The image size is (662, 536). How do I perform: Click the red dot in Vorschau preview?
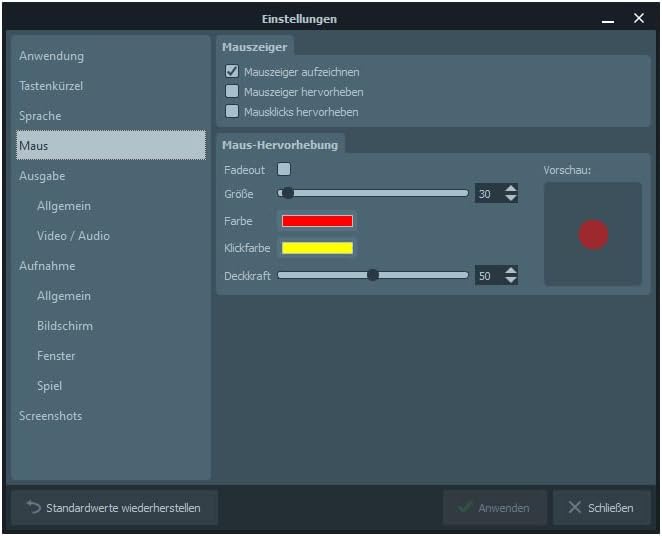[593, 235]
